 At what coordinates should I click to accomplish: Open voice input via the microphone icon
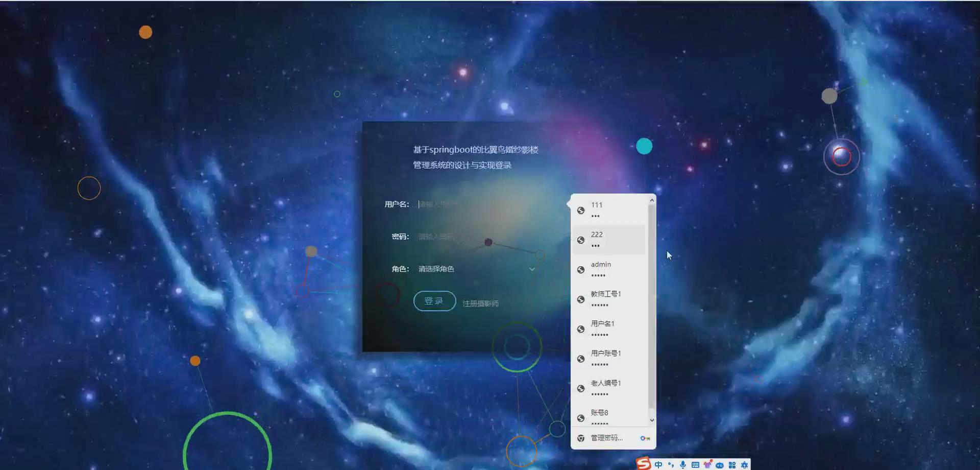[x=683, y=464]
